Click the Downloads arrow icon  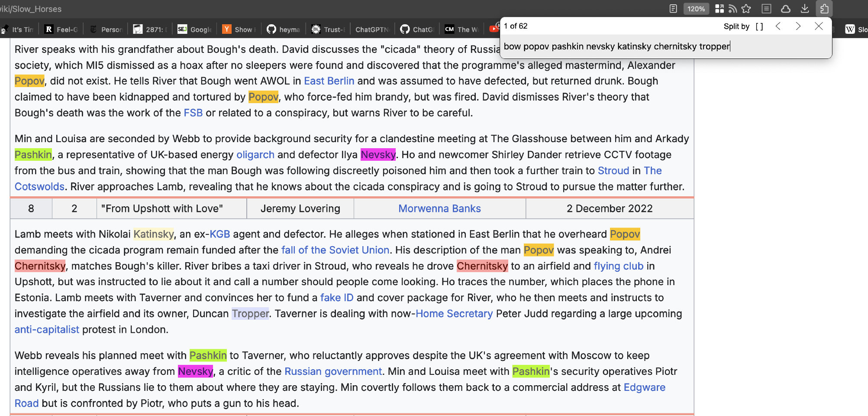[x=805, y=9]
